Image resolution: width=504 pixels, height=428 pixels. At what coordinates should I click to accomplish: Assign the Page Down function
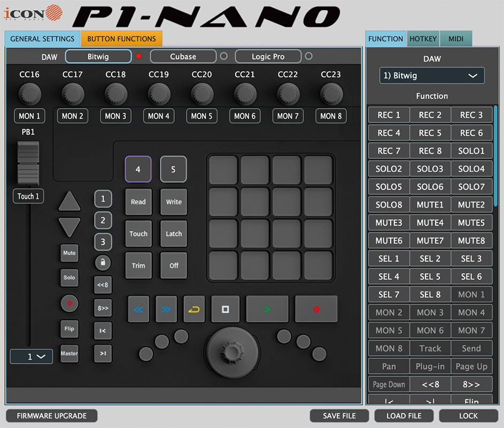389,384
